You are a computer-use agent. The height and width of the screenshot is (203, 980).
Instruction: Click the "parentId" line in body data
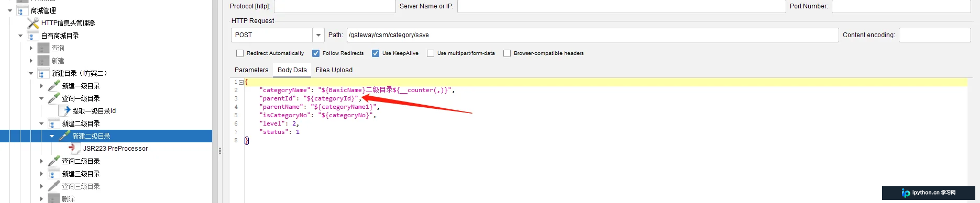(310, 98)
